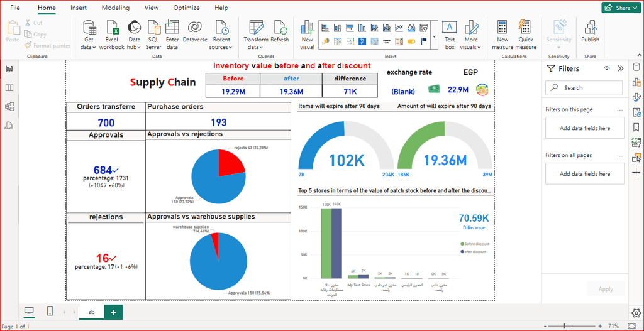The width and height of the screenshot is (644, 331).
Task: Open the Performance analyzer pane icon
Action: [x=636, y=112]
